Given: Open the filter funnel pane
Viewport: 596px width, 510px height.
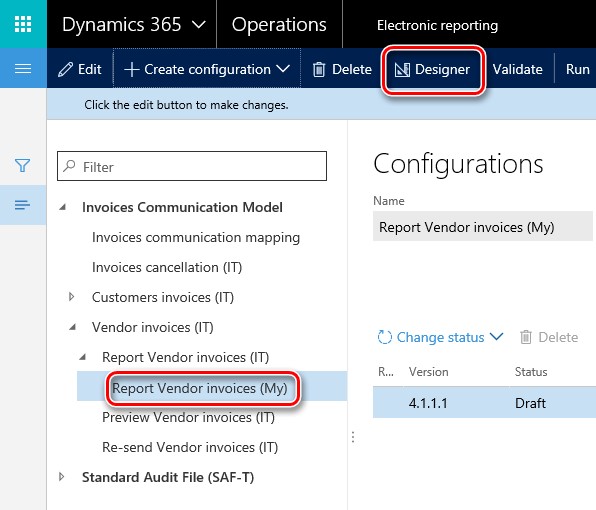Looking at the screenshot, I should tap(22, 165).
